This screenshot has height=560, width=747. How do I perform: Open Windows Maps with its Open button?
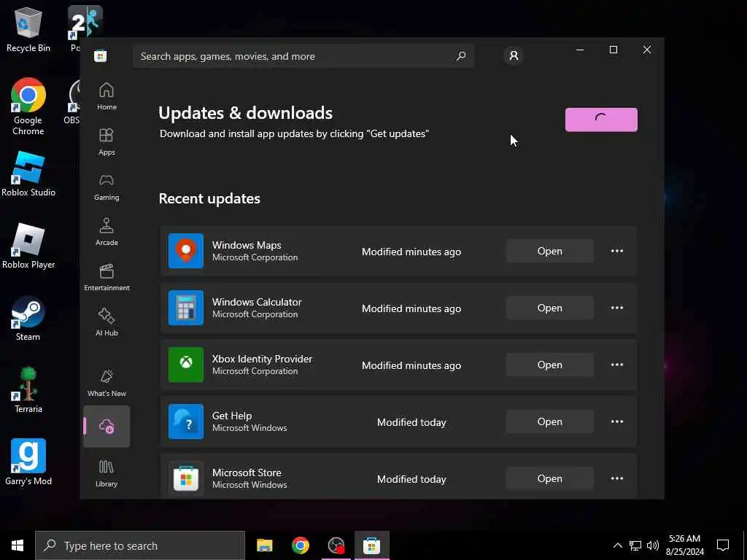pos(550,251)
